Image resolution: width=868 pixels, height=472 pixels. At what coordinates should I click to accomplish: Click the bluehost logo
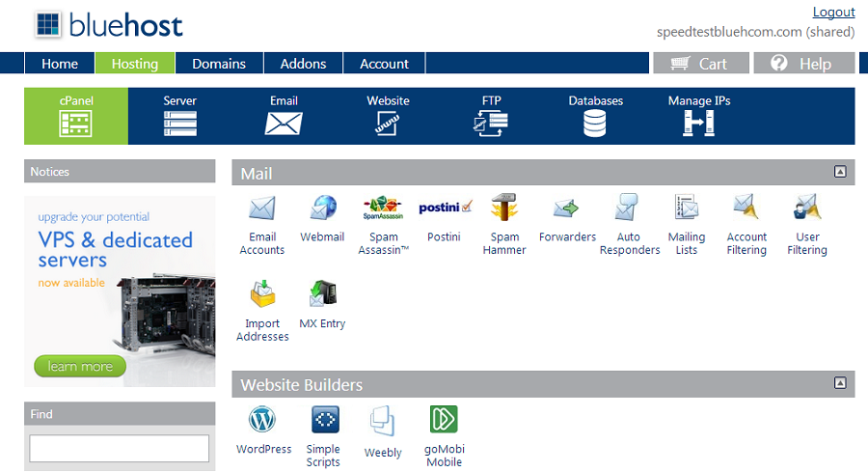coord(109,25)
